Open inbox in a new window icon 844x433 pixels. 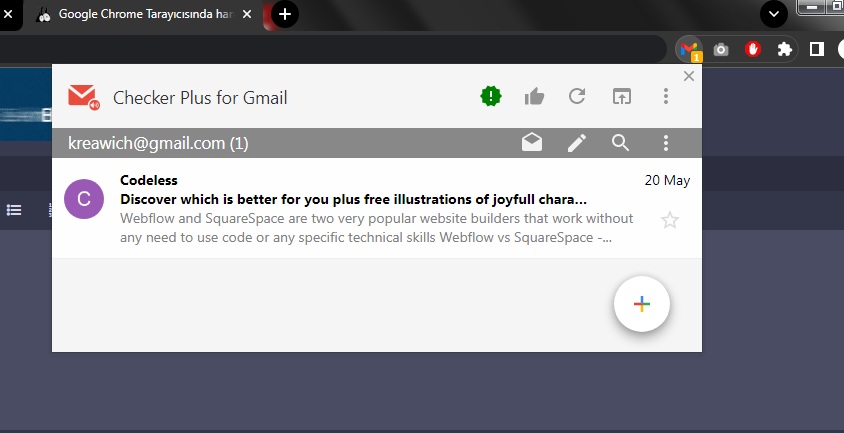[622, 96]
